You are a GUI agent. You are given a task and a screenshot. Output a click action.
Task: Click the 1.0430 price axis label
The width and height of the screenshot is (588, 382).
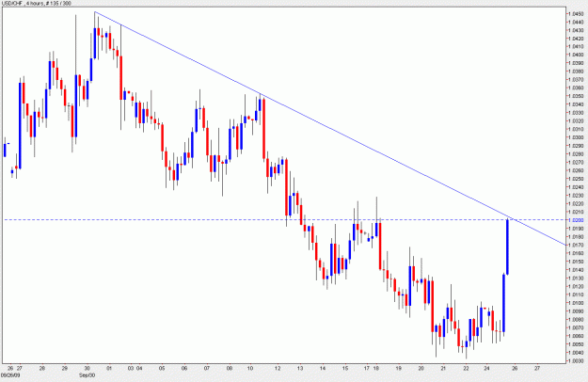tap(576, 30)
